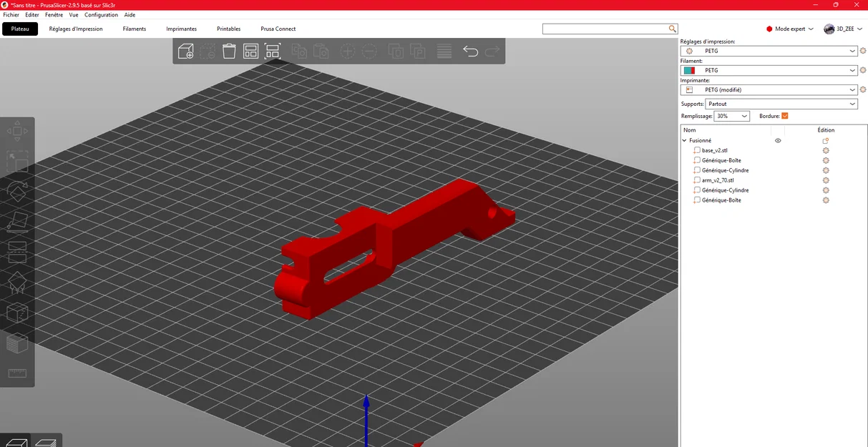Viewport: 868px width, 447px height.
Task: Open the Filament PETG preset dropdown
Action: (x=769, y=70)
